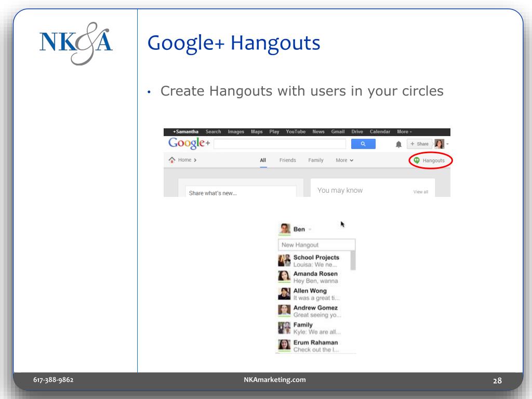Viewport: 532px width, 399px height.
Task: Click Allen Wong's avatar
Action: [284, 294]
